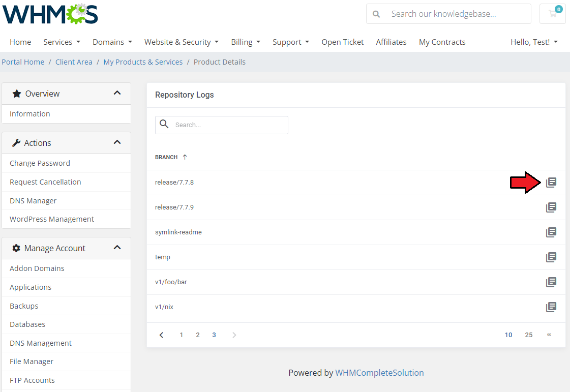Go to page 2
The height and width of the screenshot is (392, 570).
198,335
